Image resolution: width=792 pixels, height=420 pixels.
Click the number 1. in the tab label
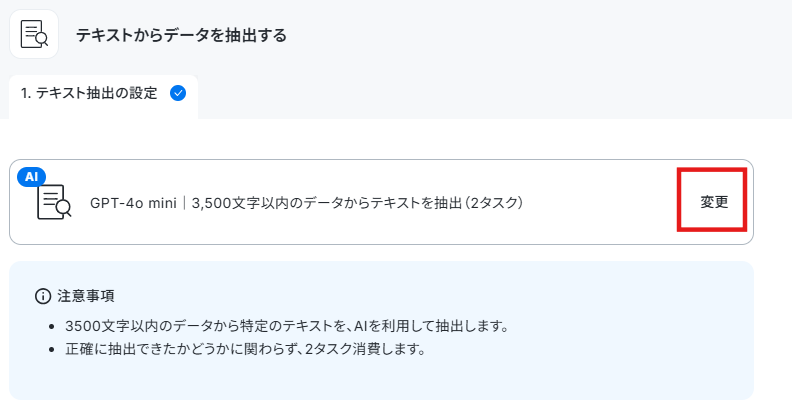pos(26,93)
